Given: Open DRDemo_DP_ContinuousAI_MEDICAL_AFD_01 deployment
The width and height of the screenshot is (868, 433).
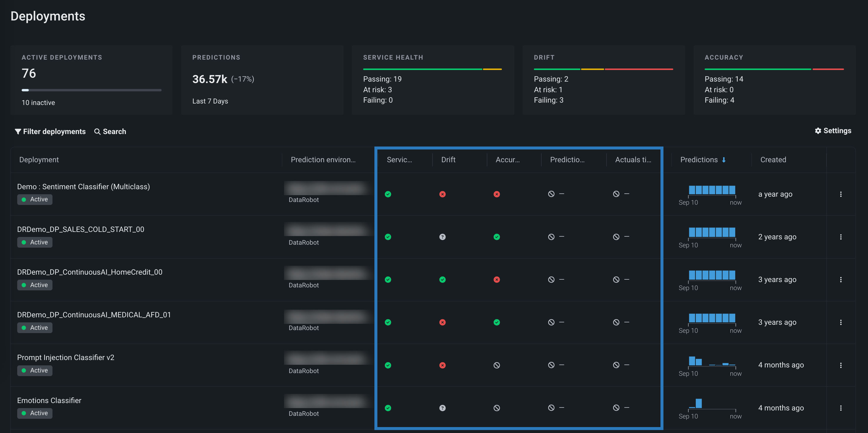Looking at the screenshot, I should click(94, 315).
